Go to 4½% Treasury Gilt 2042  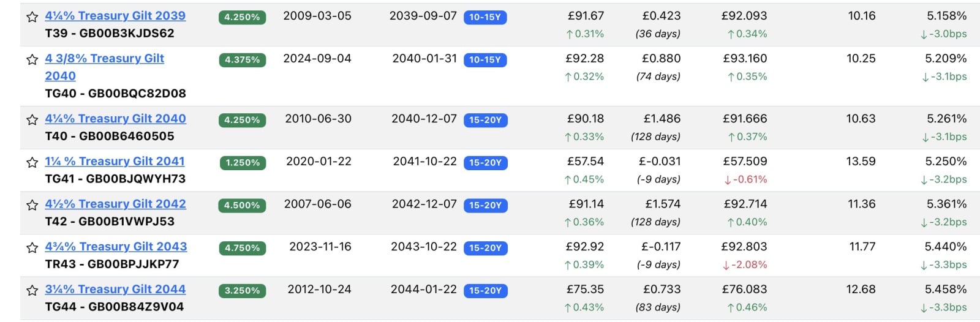click(x=115, y=204)
